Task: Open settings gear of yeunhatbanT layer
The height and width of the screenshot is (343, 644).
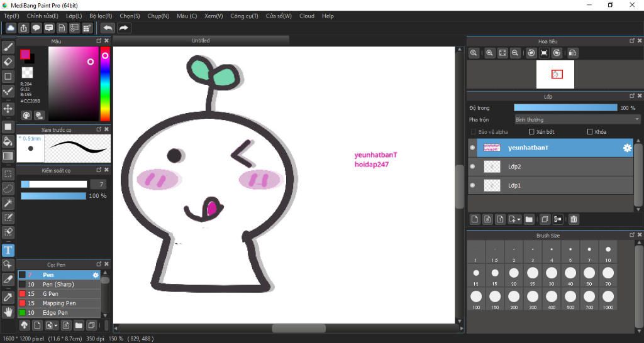Action: pos(626,148)
